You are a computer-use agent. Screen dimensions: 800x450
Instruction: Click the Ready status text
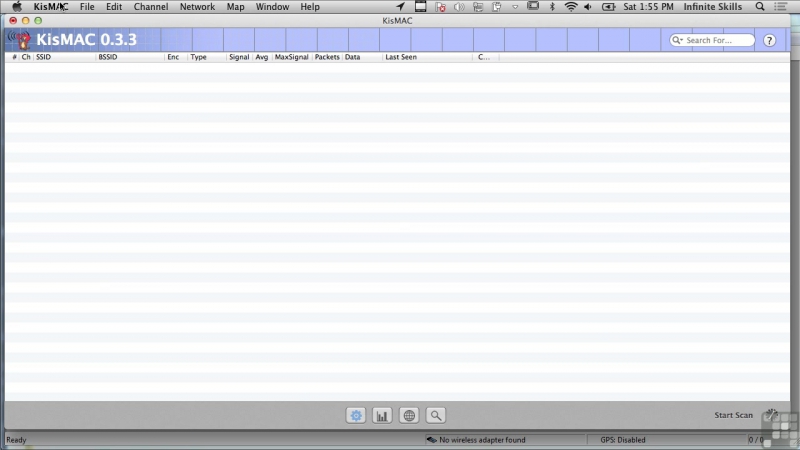[x=16, y=440]
